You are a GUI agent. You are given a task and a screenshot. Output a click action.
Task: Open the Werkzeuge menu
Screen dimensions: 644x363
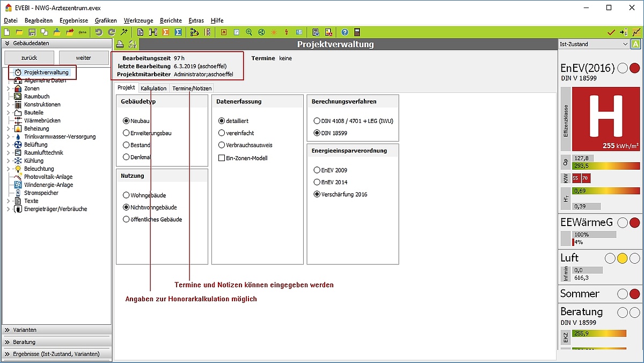(x=138, y=20)
